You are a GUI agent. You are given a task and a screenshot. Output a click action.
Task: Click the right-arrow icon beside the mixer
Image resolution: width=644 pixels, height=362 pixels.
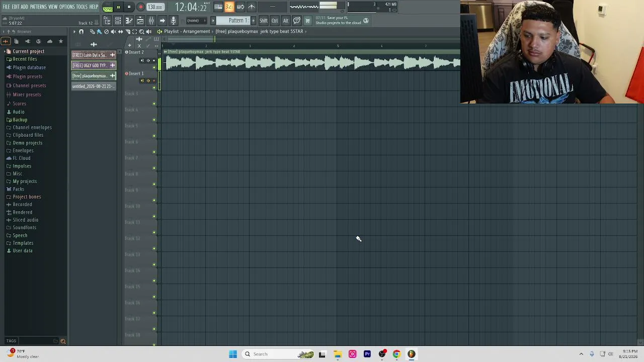coord(162,21)
